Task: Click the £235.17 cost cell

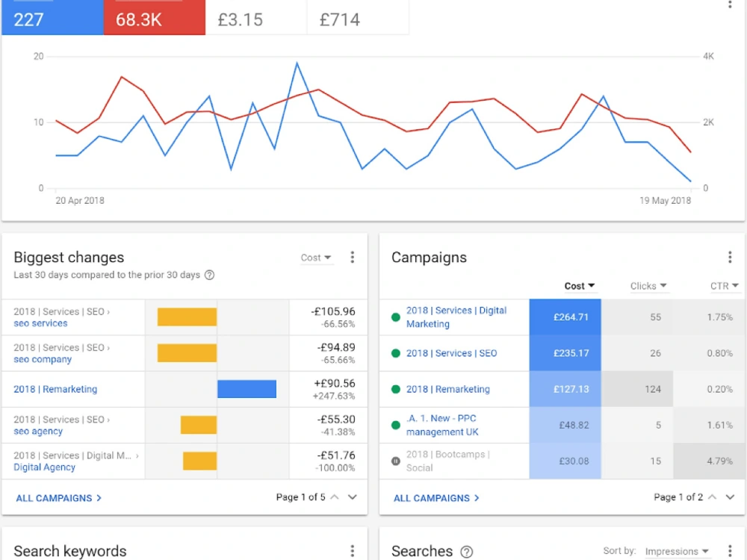Action: click(565, 353)
